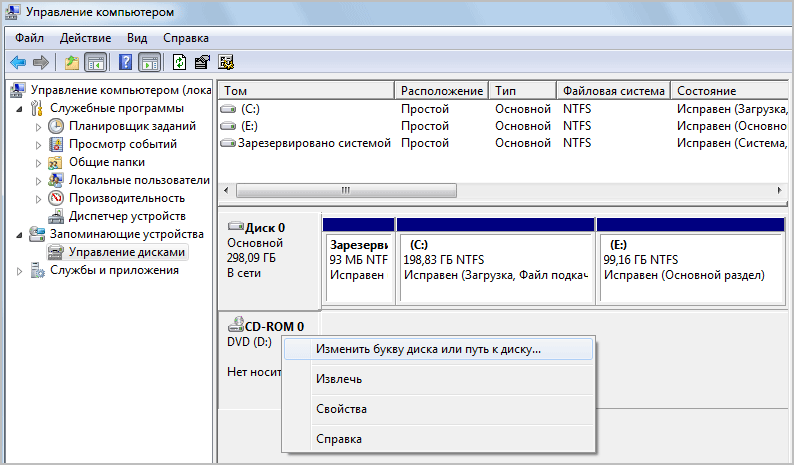The image size is (794, 465).
Task: Click the Зарезервировано системой drive icon
Action: [x=228, y=143]
